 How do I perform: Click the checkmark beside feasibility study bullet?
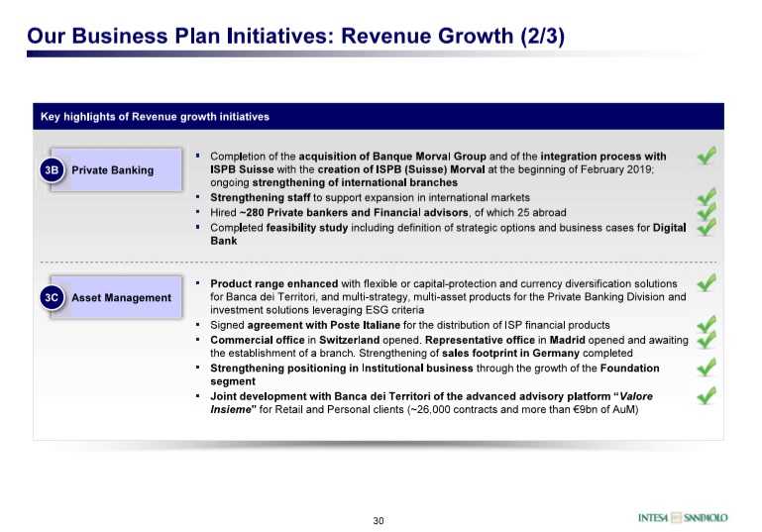click(707, 227)
